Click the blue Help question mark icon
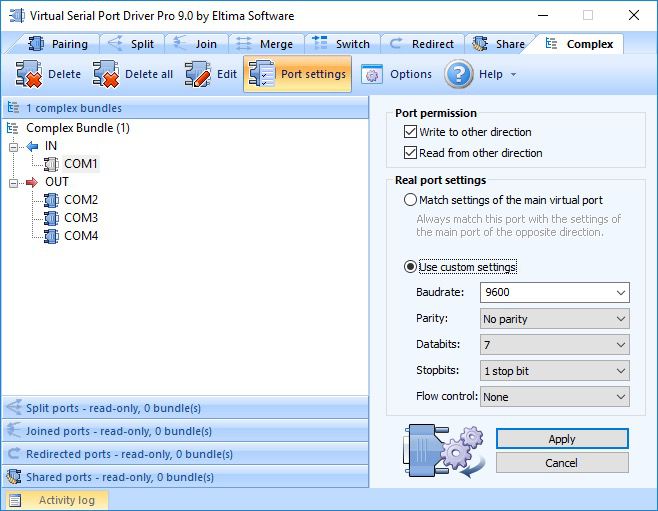The image size is (658, 511). coord(459,74)
